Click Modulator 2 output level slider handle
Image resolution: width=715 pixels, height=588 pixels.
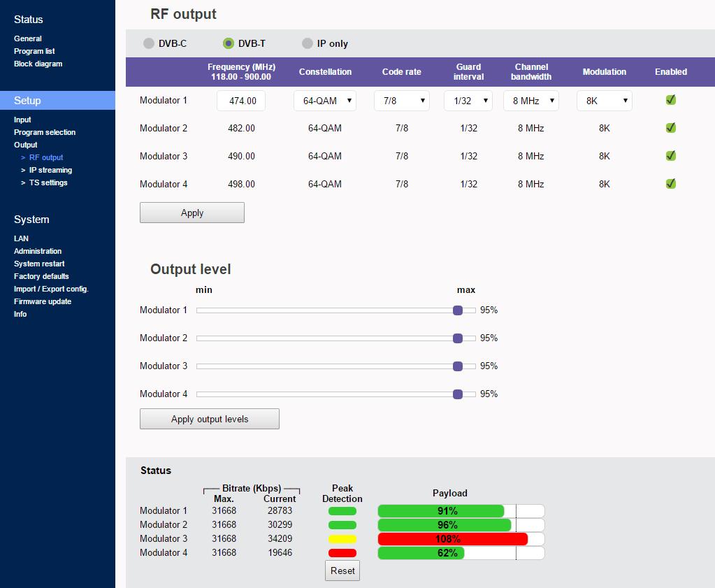[x=458, y=338]
